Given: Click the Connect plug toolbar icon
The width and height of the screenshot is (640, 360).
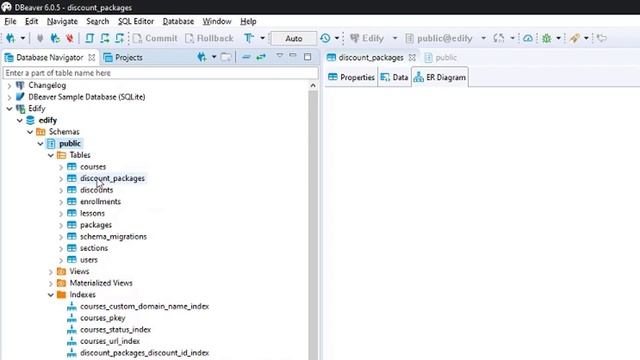Looking at the screenshot, I should [x=40, y=38].
